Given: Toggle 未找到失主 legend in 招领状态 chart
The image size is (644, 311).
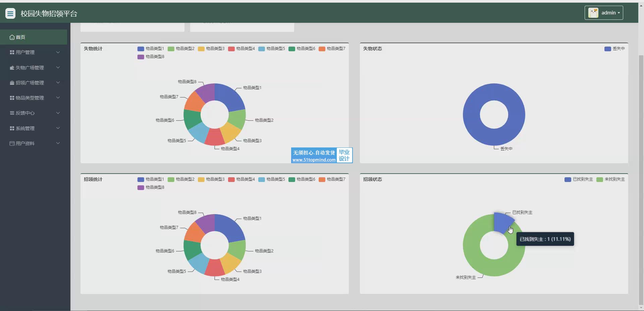Looking at the screenshot, I should 610,179.
